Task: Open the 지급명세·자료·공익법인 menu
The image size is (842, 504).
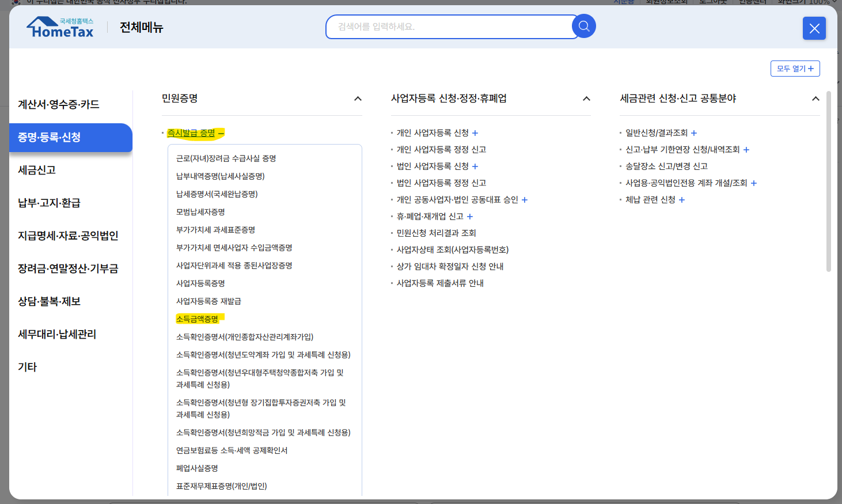Action: [68, 236]
